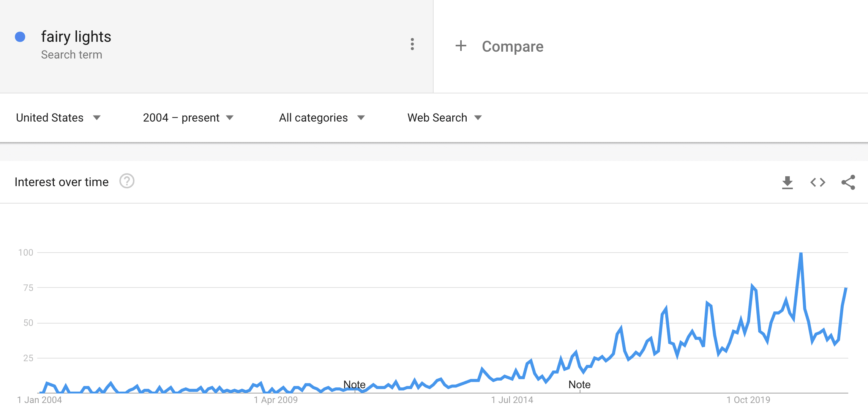Viewport: 868px width, 414px height.
Task: Click the Interest over time heading
Action: coord(62,182)
